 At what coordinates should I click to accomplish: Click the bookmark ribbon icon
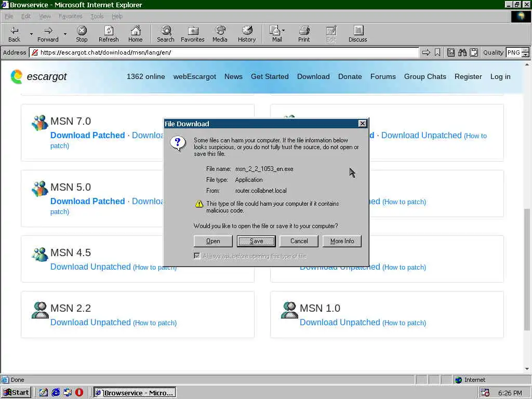tap(437, 52)
